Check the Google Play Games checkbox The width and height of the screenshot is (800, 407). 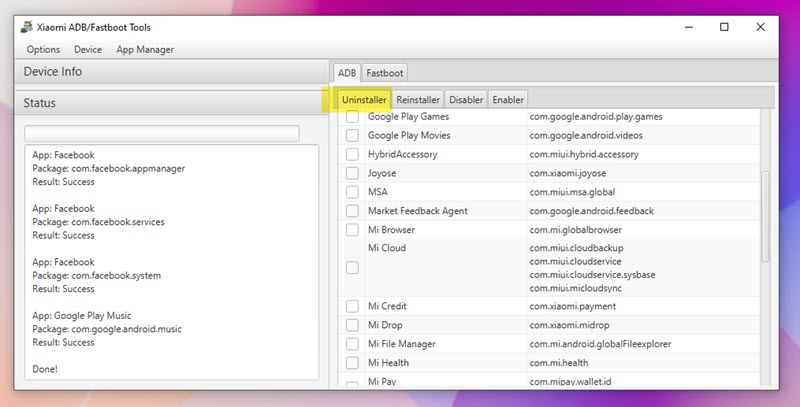click(x=352, y=117)
